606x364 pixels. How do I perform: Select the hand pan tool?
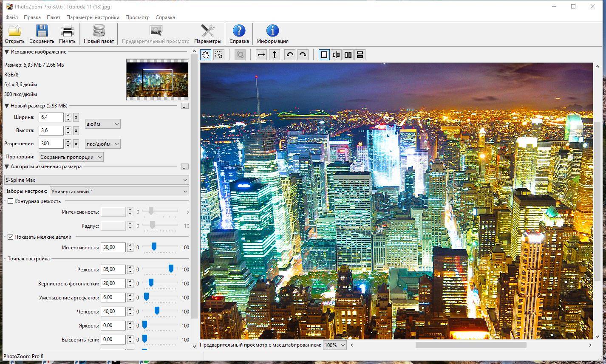pyautogui.click(x=206, y=55)
